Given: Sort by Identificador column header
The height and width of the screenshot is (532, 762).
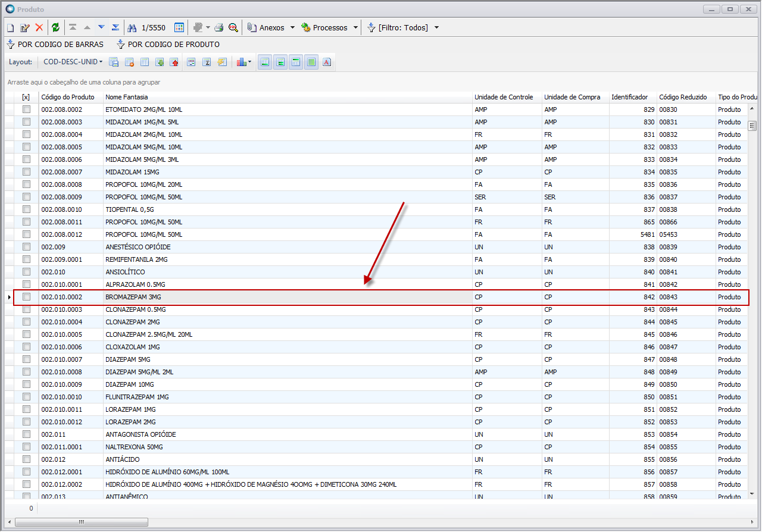Looking at the screenshot, I should 633,97.
